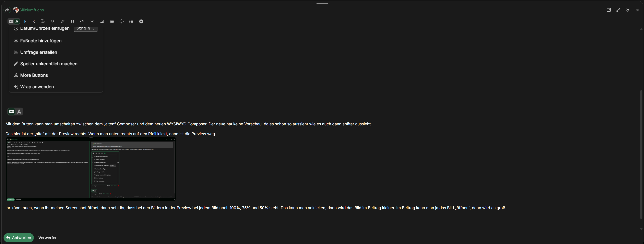644x244 pixels.
Task: Click the blockquote icon in toolbar
Action: click(x=72, y=21)
